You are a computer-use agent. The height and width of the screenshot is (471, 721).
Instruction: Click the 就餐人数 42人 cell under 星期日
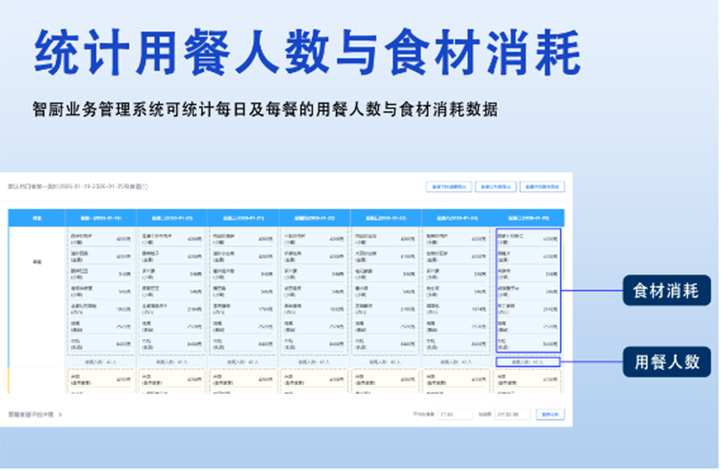[528, 362]
